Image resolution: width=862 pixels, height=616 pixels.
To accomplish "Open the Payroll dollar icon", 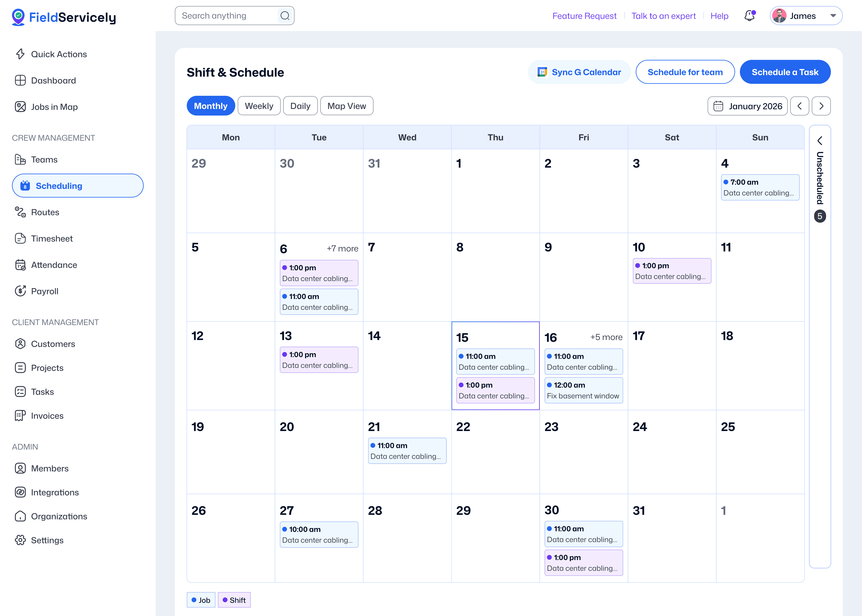I will 20,291.
